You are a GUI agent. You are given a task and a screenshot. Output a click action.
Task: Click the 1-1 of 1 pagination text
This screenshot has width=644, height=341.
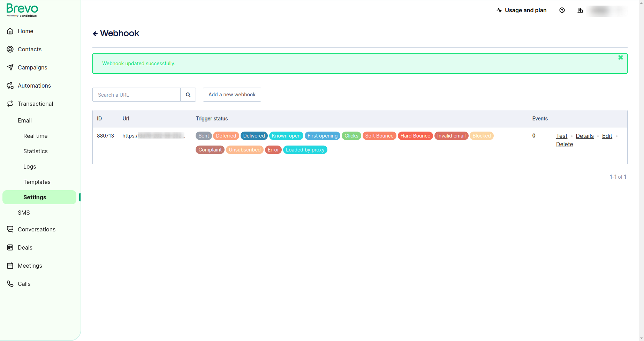point(618,177)
